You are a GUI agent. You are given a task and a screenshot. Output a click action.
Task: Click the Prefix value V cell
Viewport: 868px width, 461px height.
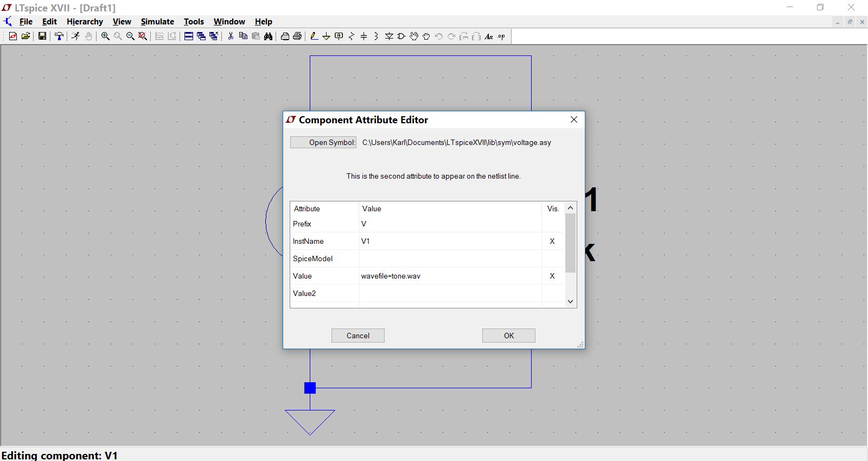pos(450,224)
